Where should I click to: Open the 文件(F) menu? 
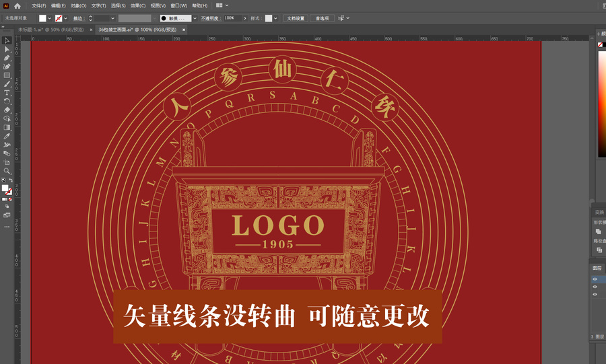38,6
